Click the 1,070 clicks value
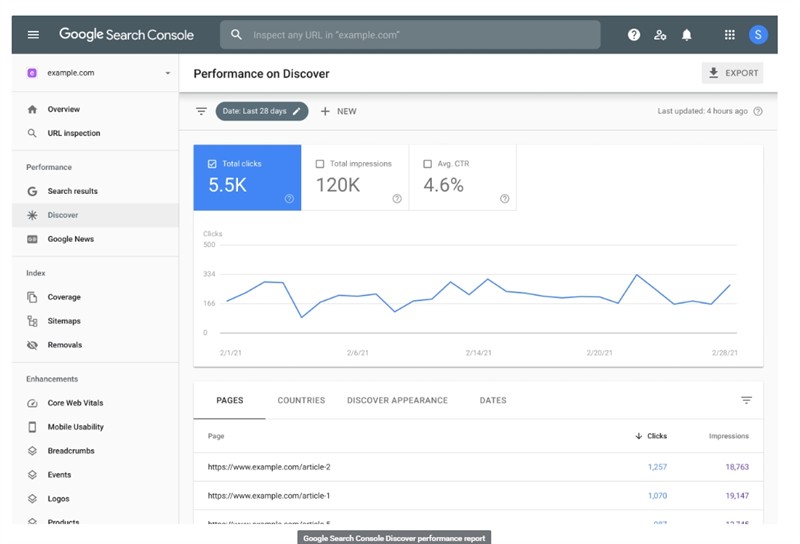 tap(657, 496)
